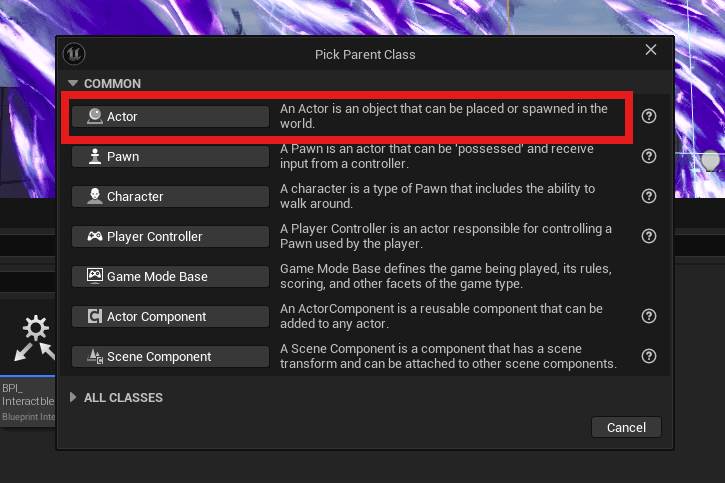Open Scene Component documentation help icon

pyautogui.click(x=649, y=356)
